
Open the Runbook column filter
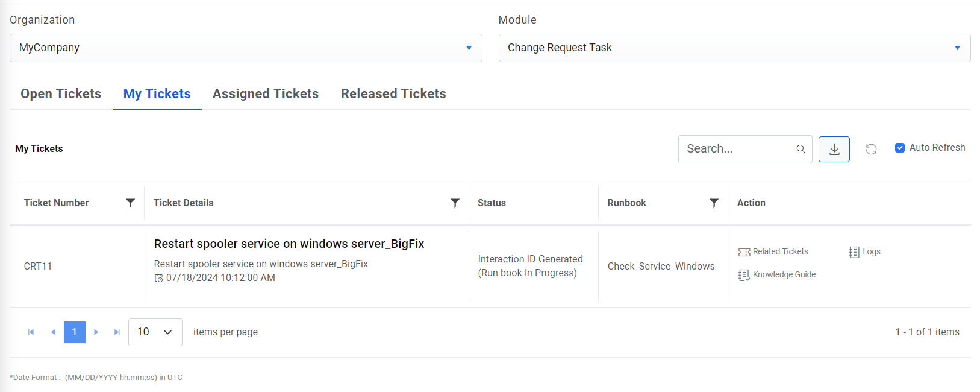714,203
